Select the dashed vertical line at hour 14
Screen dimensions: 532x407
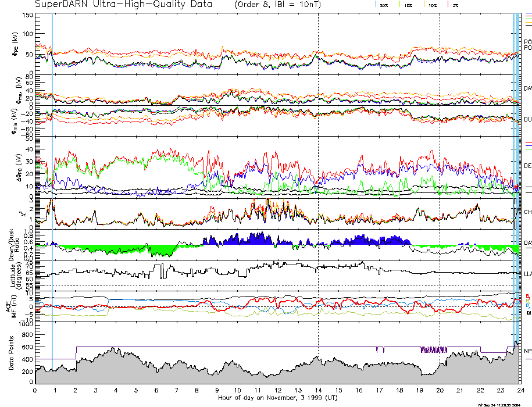click(x=319, y=174)
